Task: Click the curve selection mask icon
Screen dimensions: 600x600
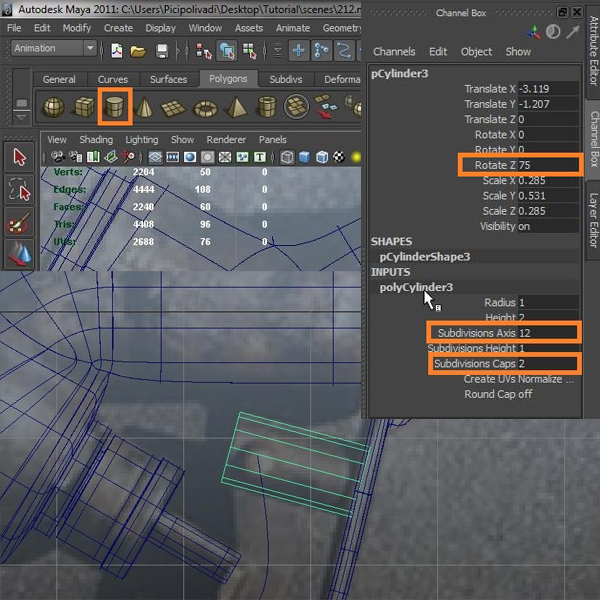Action: pos(344,51)
